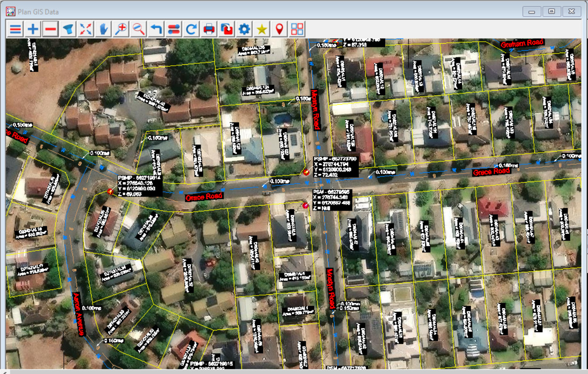The height and width of the screenshot is (374, 588).
Task: Click the blue plus add button
Action: click(x=33, y=29)
